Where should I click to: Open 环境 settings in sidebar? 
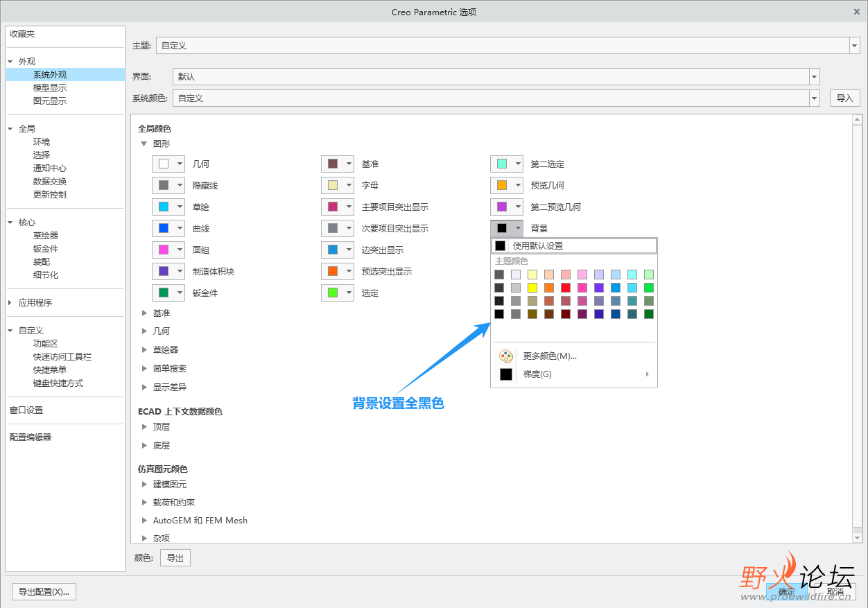(x=42, y=142)
